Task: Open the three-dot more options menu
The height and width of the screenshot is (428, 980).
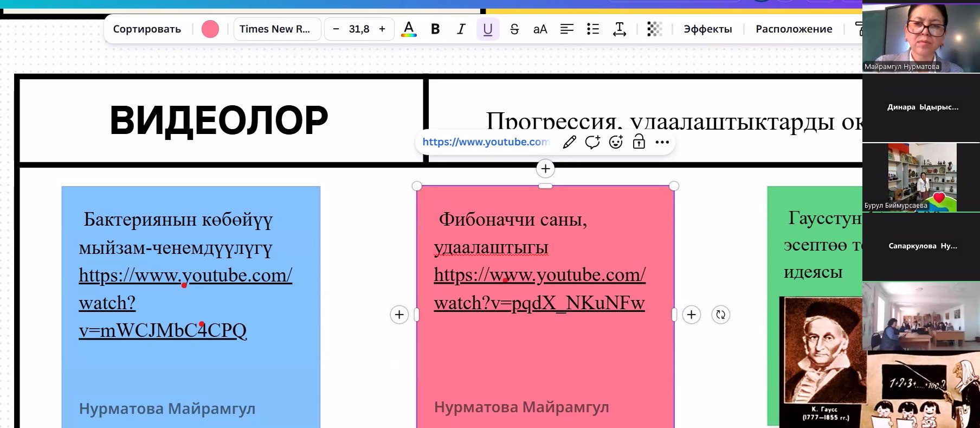Action: (662, 142)
